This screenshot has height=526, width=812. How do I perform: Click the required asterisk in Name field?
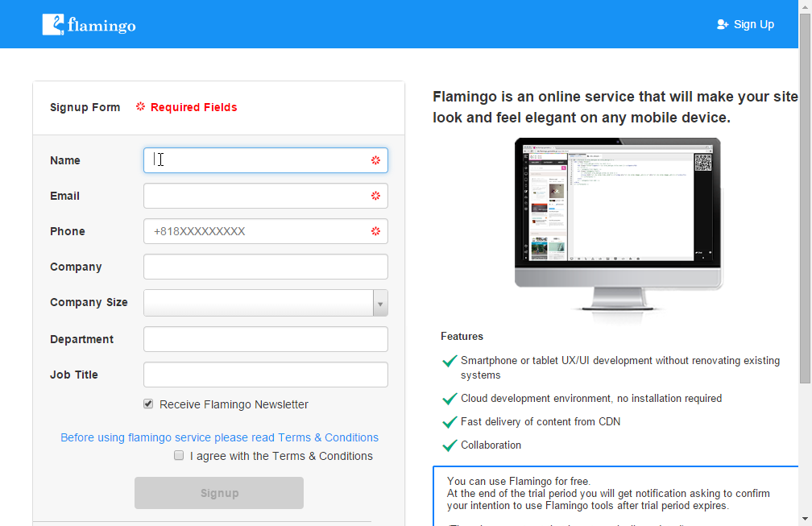click(x=376, y=160)
